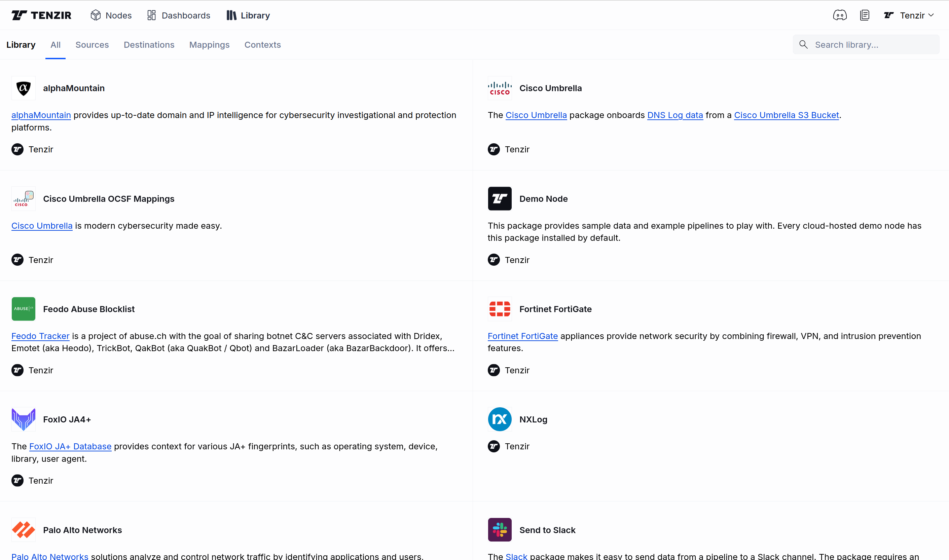Screen dimensions: 949x560
Task: Click the FoxIO JA4+ fox icon
Action: pyautogui.click(x=24, y=419)
